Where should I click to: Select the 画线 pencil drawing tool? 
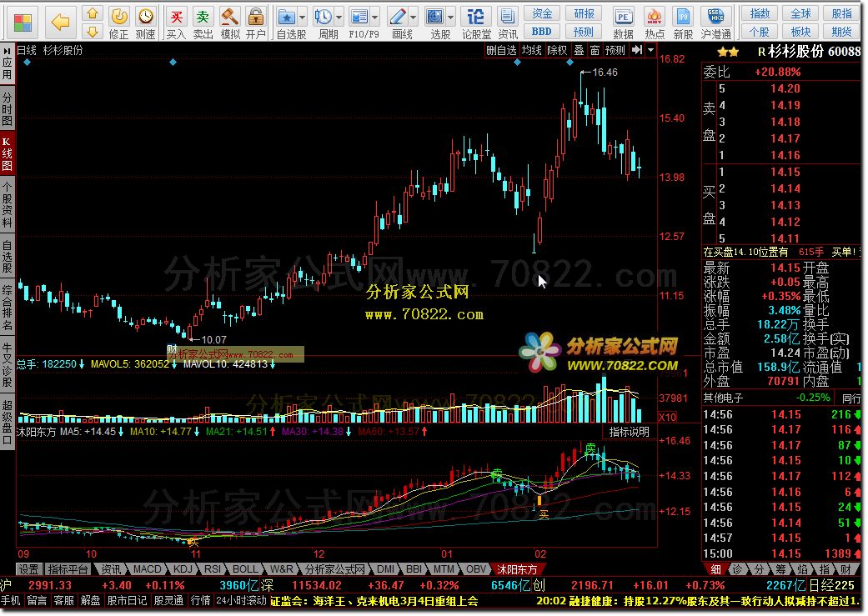pyautogui.click(x=398, y=17)
